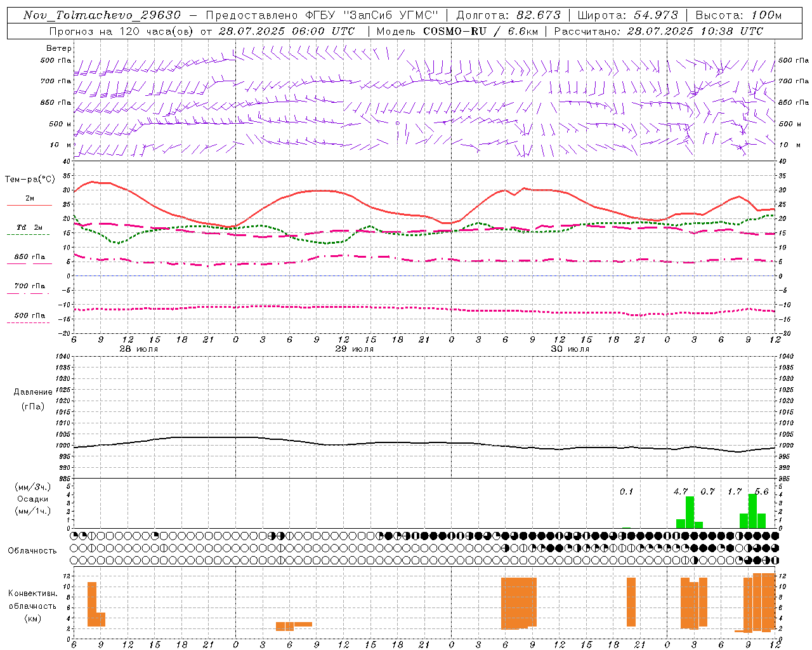Click the '700 гПа' temperature legend entry
The height and width of the screenshot is (650, 812).
coord(29,286)
